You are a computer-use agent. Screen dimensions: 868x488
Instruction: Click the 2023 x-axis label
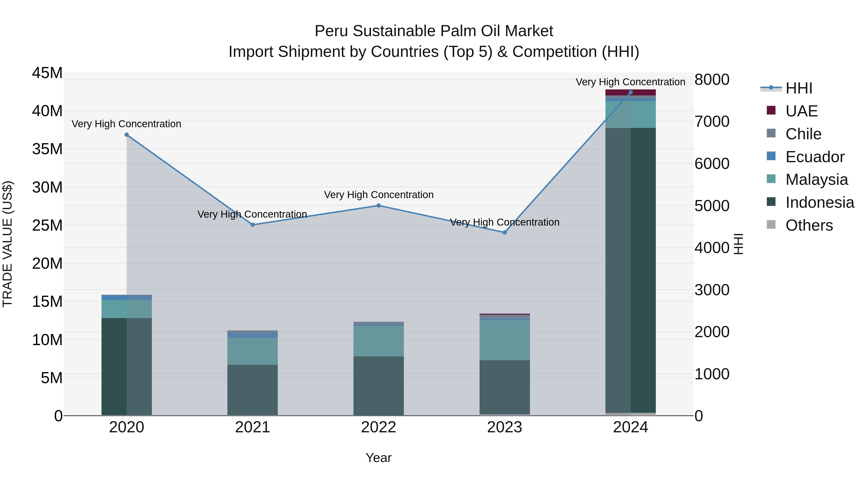coord(504,427)
